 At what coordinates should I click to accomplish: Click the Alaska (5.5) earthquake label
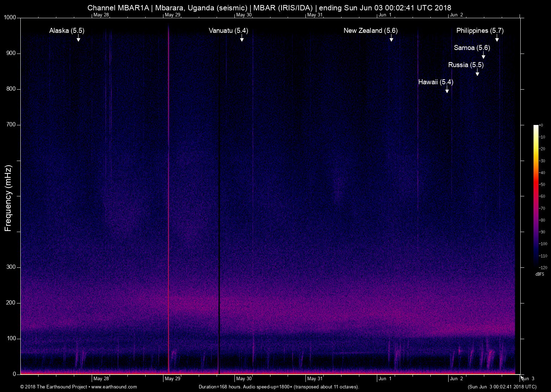point(67,31)
